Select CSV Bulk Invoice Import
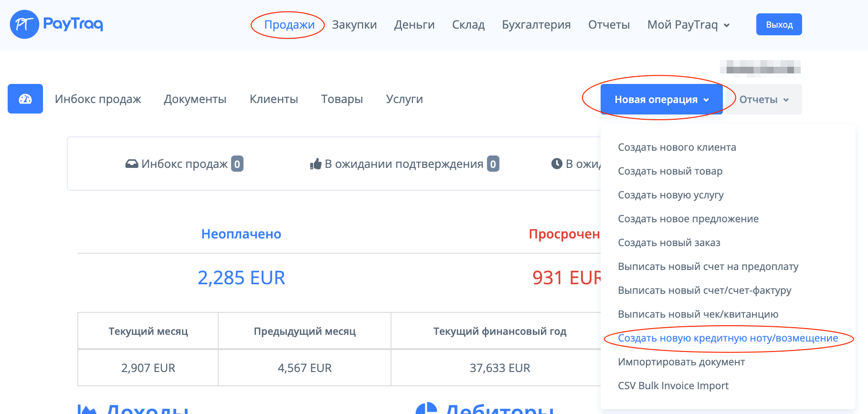The width and height of the screenshot is (868, 414). 673,386
